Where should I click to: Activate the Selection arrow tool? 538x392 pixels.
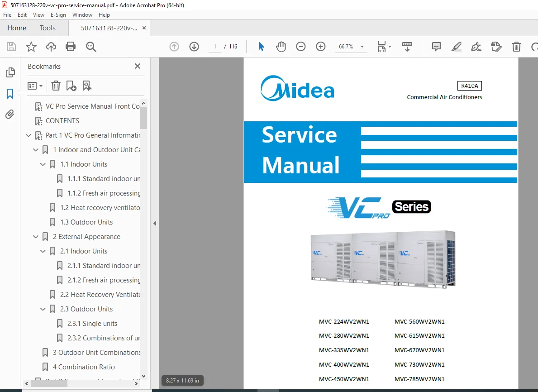(261, 46)
